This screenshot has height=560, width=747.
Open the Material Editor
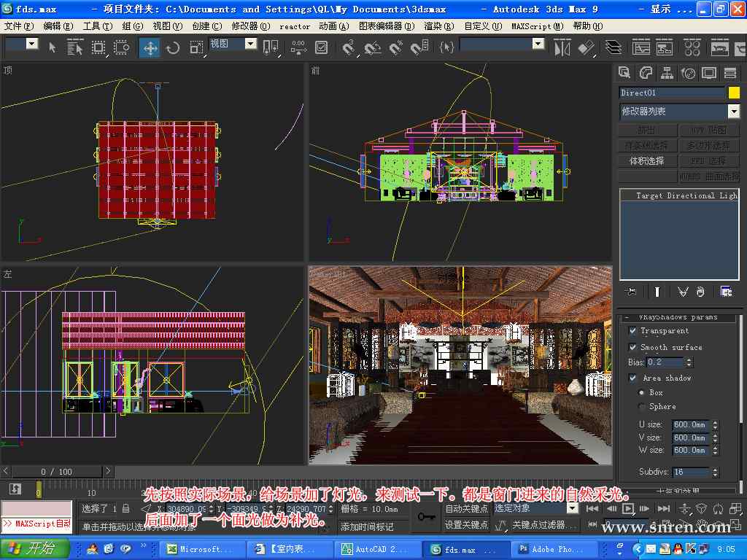click(692, 47)
